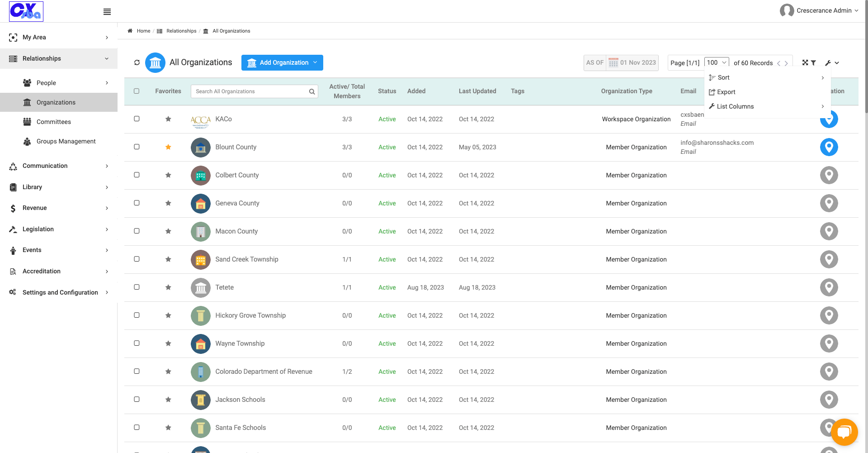Click the expand fullscreen icon

[805, 63]
